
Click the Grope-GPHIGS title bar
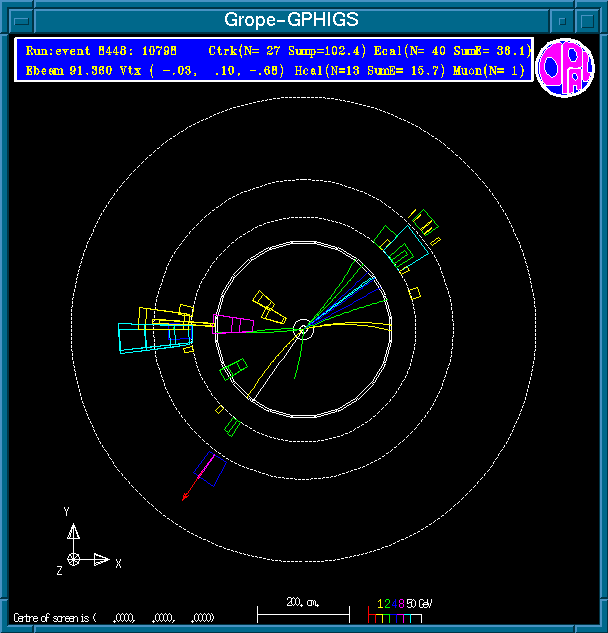[x=290, y=20]
